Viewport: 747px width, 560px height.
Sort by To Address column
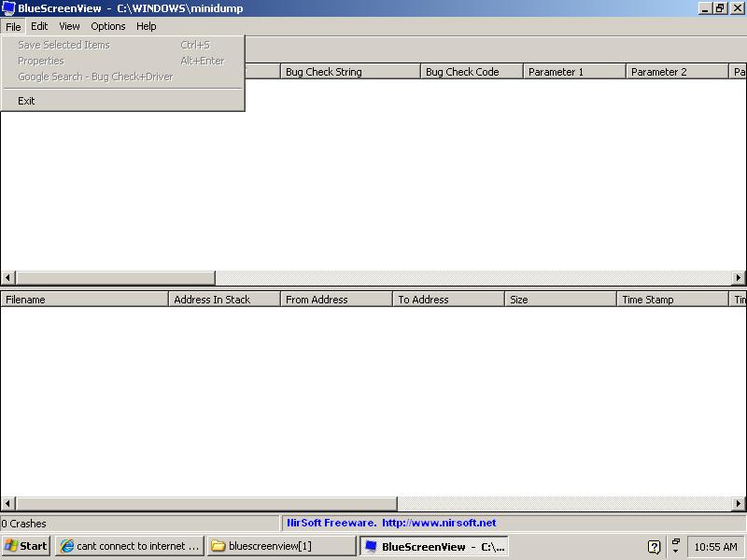[448, 300]
